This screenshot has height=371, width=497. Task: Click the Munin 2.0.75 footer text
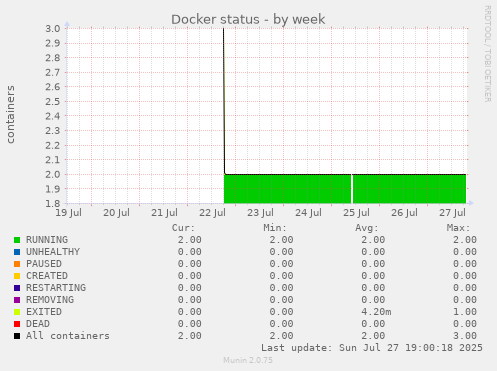point(248,360)
